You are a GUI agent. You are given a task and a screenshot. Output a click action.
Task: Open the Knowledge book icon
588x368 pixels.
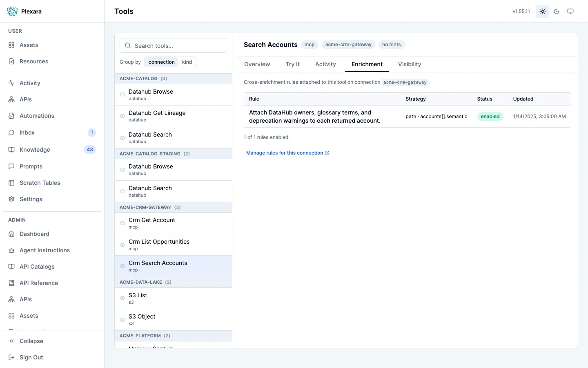(11, 150)
